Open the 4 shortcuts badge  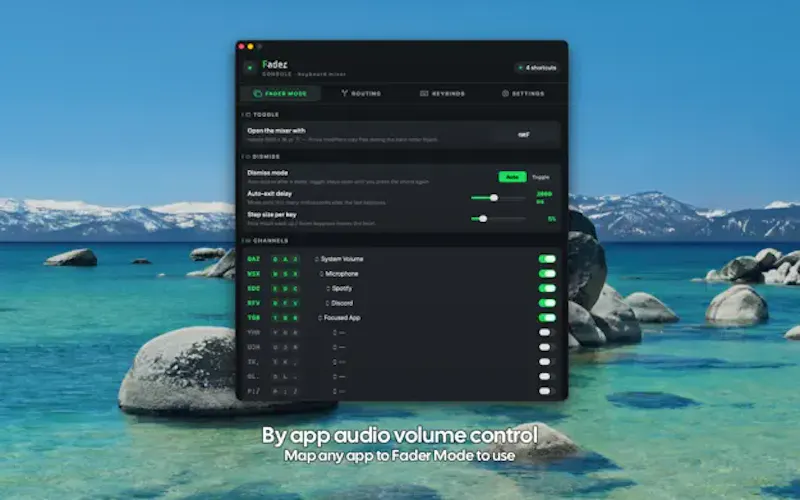537,67
